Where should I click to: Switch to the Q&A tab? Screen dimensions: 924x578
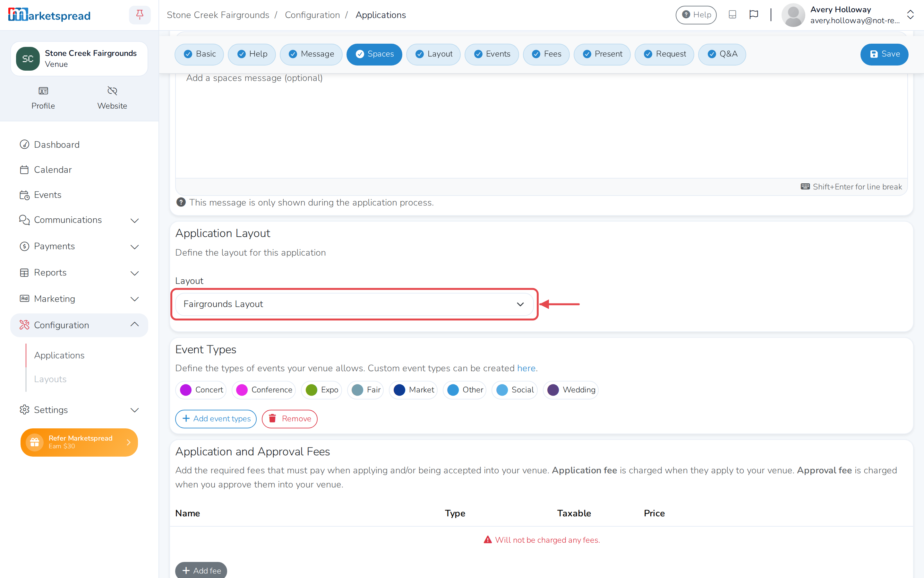coord(722,54)
